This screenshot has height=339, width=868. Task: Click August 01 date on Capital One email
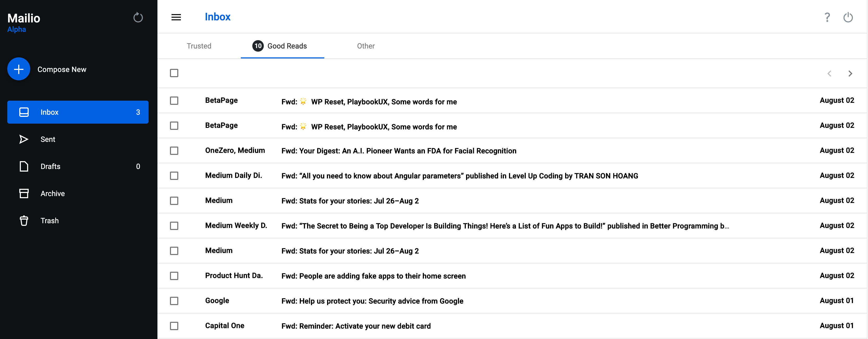coord(837,325)
